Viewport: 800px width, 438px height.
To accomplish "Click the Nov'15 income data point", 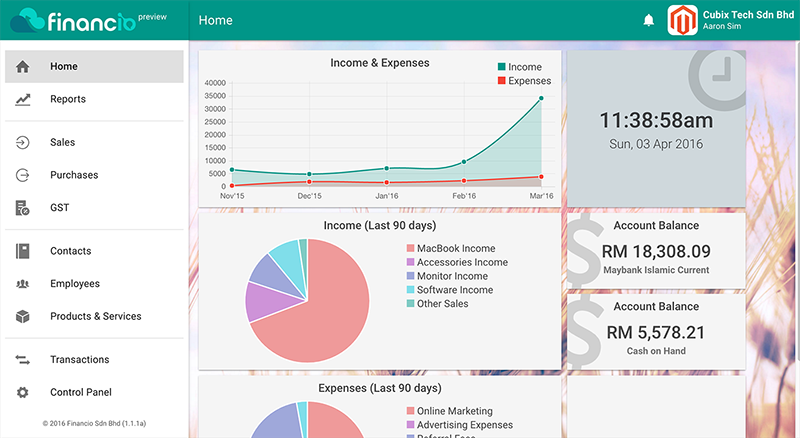I will click(x=232, y=170).
